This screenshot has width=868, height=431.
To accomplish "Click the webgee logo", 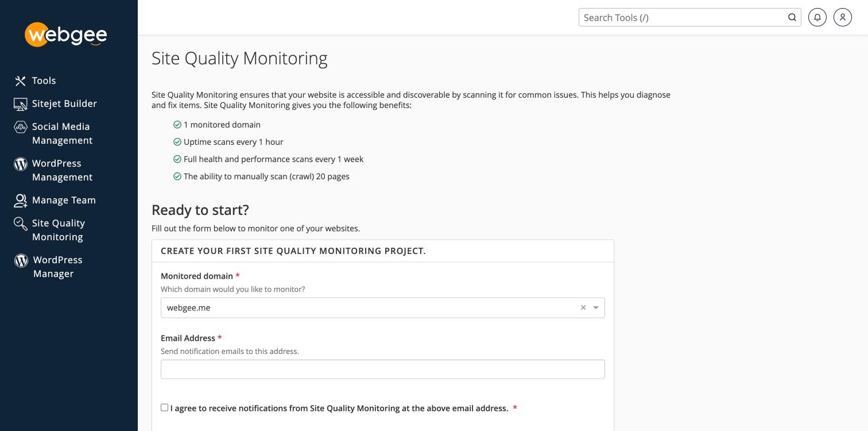I will coord(66,34).
